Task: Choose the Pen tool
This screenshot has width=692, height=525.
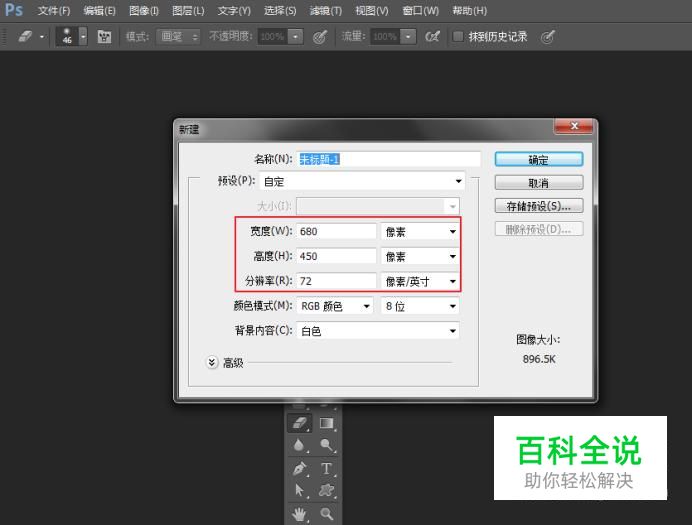Action: point(300,469)
